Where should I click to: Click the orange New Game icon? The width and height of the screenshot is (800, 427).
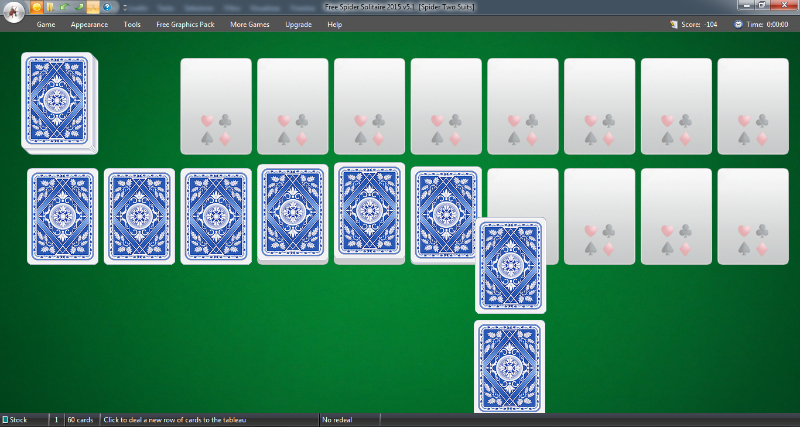coord(37,7)
